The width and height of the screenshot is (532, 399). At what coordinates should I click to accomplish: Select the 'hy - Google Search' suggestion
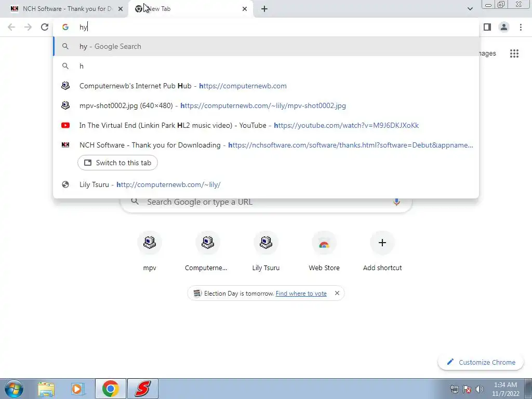[266, 46]
